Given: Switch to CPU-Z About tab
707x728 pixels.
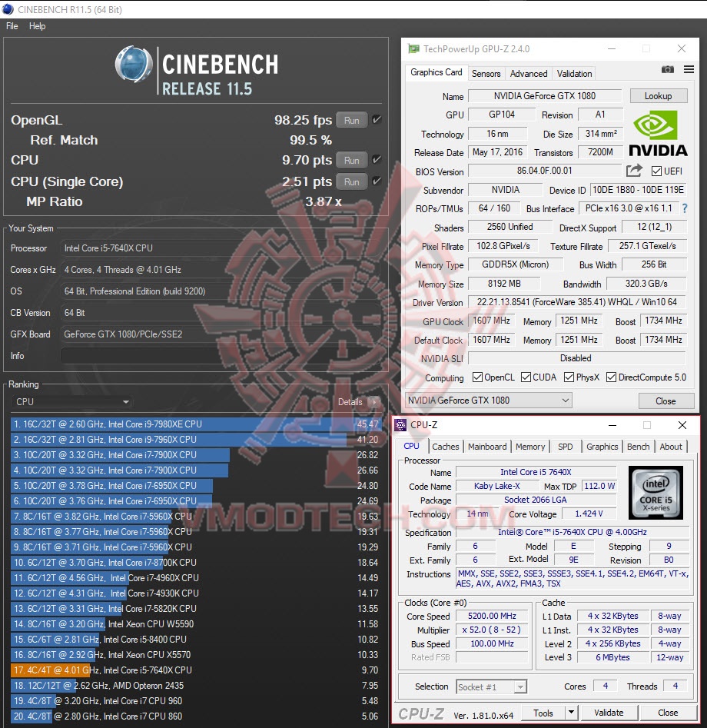Looking at the screenshot, I should click(671, 447).
